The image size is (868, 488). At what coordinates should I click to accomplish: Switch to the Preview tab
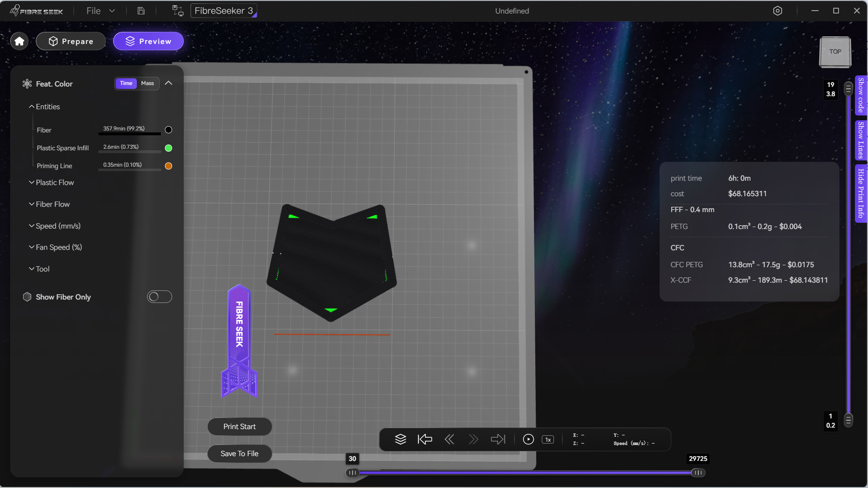(148, 41)
